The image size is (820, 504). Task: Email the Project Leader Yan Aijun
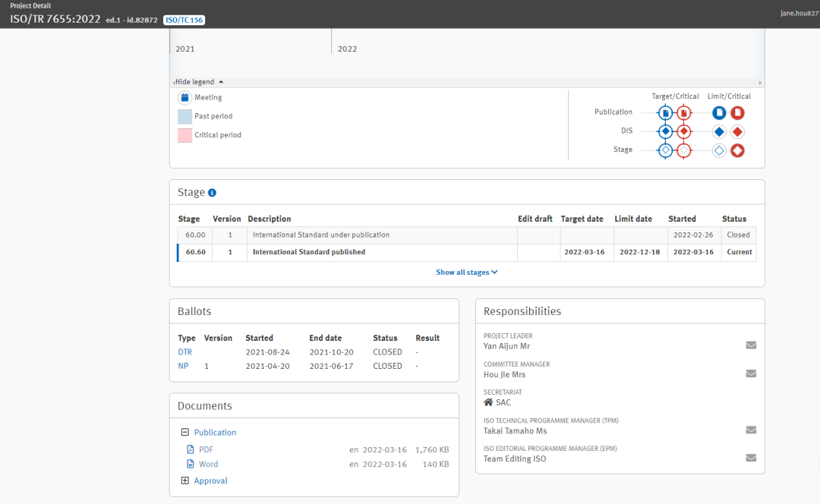tap(751, 345)
